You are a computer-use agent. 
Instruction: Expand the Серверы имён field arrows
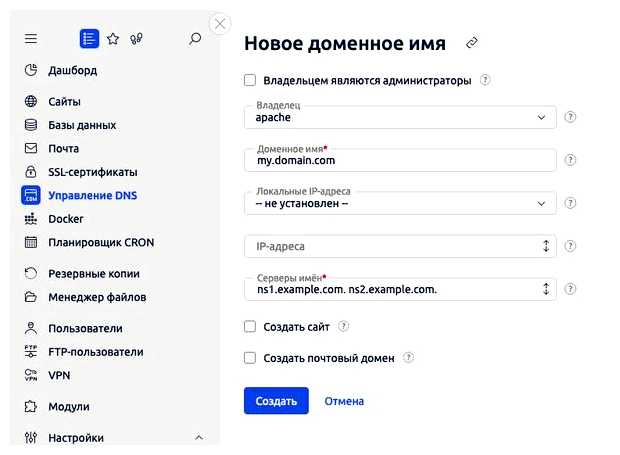[x=546, y=289]
